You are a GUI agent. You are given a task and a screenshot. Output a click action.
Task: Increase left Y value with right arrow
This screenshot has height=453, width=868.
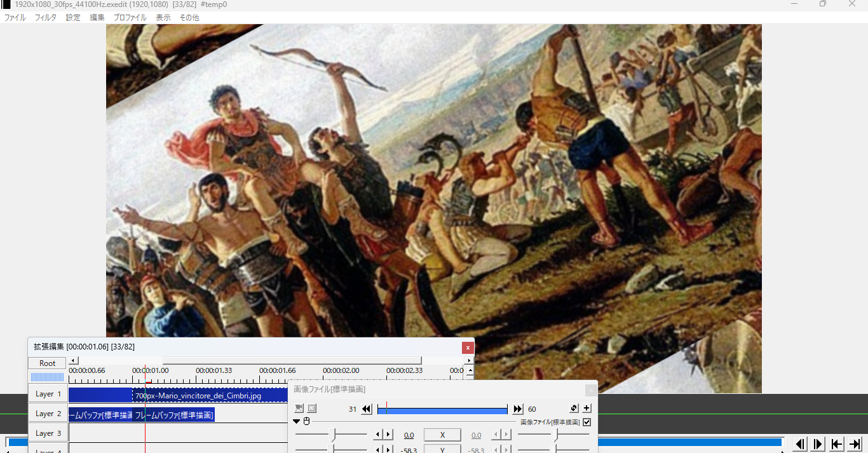click(x=388, y=449)
